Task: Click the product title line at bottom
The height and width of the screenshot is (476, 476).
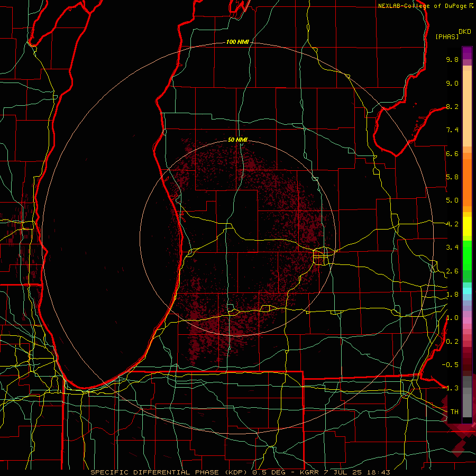Action: (x=240, y=472)
